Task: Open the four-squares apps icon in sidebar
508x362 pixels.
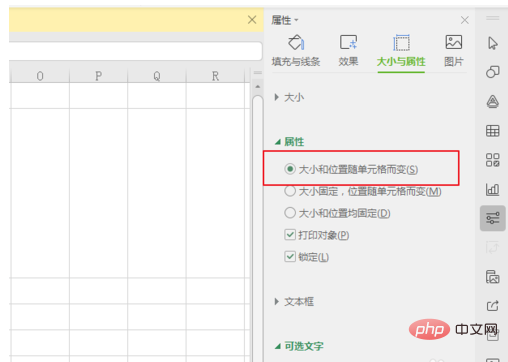Action: tap(493, 160)
